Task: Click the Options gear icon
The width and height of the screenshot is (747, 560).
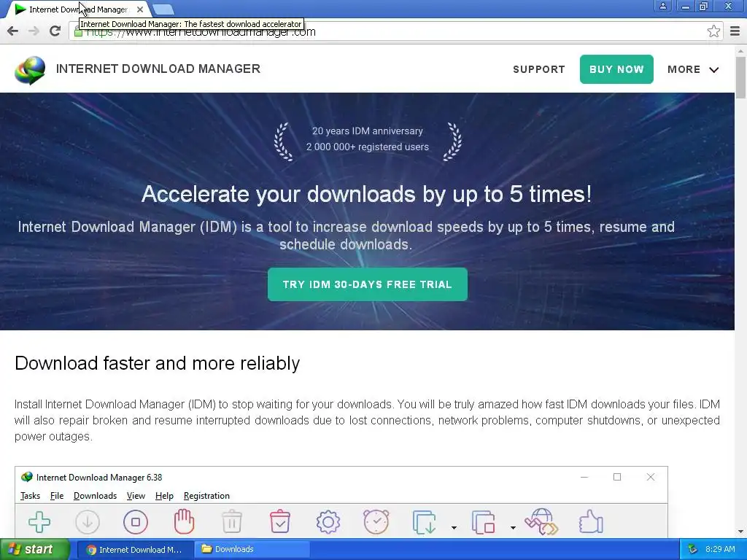Action: click(328, 522)
